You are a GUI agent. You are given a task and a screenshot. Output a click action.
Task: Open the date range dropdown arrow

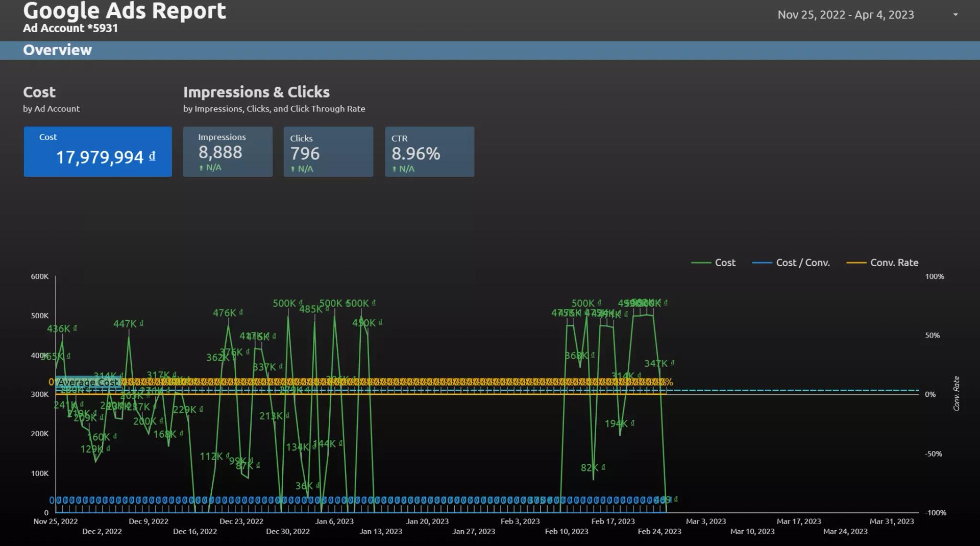(955, 15)
